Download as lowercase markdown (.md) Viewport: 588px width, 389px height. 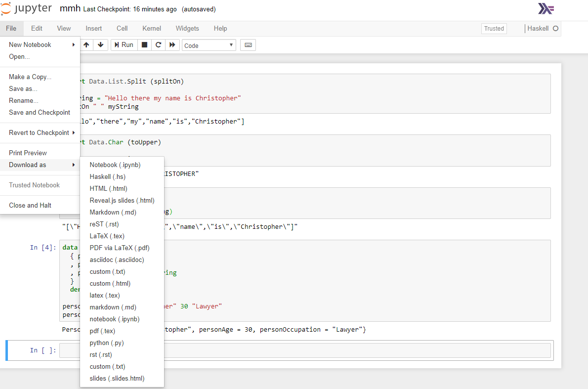[122, 307]
